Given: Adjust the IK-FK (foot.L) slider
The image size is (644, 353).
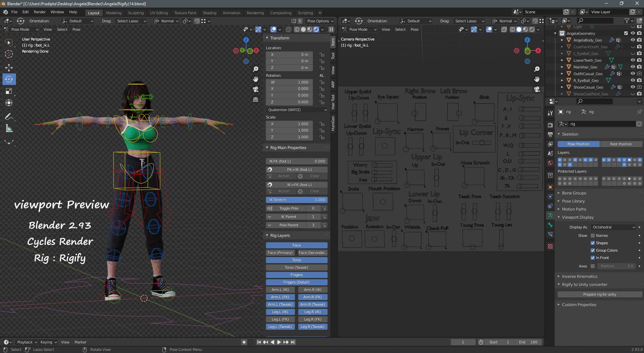Looking at the screenshot, I should (x=297, y=161).
